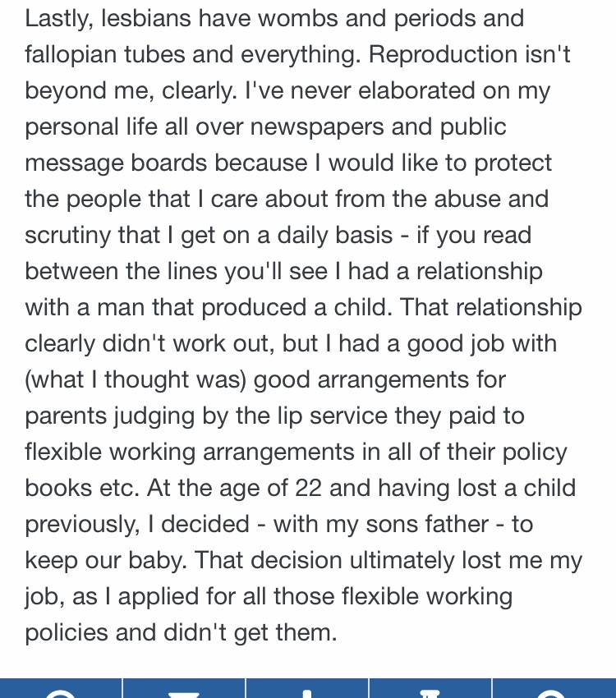
Task: Click the text "produced a child"
Action: 297,308
